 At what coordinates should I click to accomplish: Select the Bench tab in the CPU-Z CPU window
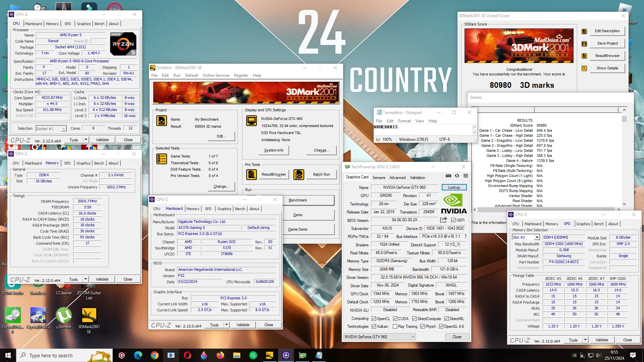pyautogui.click(x=100, y=24)
